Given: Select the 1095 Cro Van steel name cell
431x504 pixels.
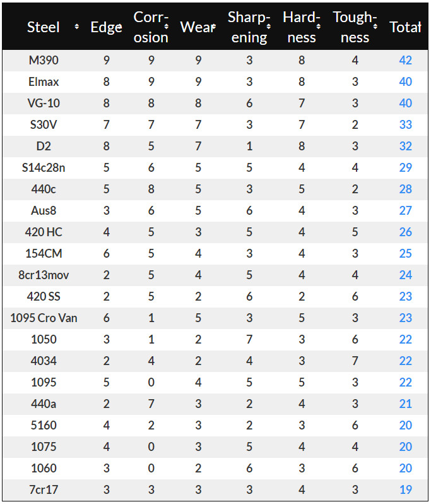Looking at the screenshot, I should coord(44,318).
